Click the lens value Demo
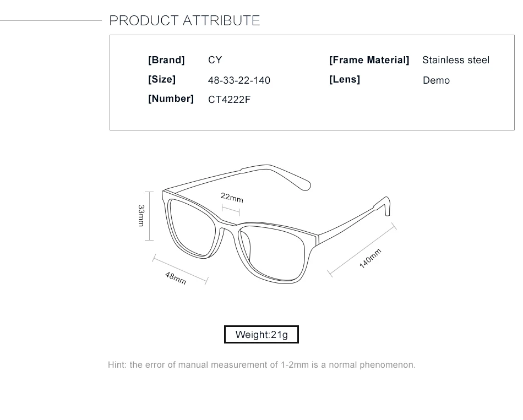 pos(436,80)
